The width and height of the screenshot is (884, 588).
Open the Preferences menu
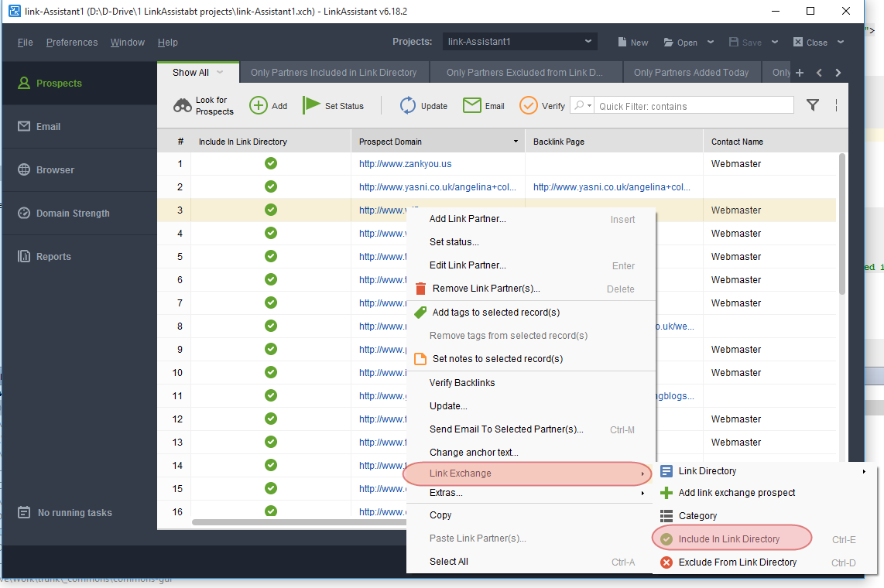tap(71, 43)
